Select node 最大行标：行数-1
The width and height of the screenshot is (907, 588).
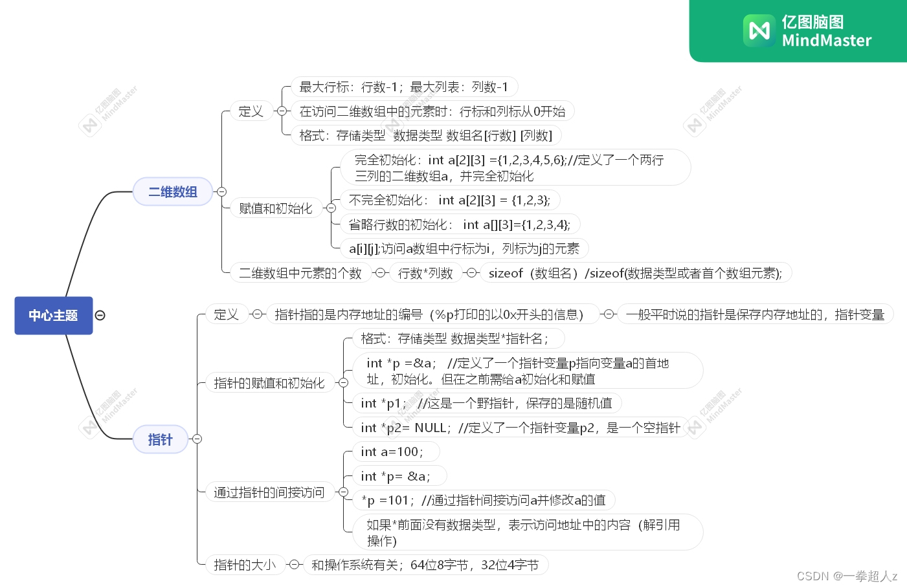(x=404, y=87)
